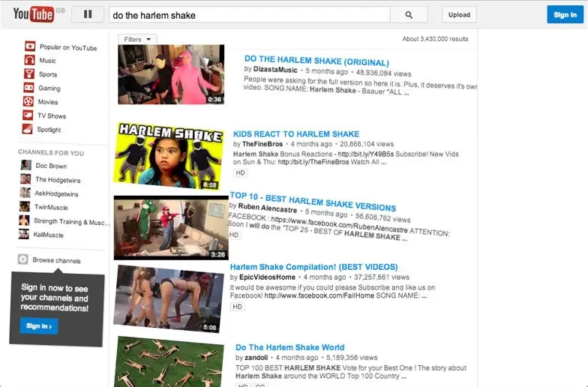Open the TwinMuscle channel link
The height and width of the screenshot is (387, 588).
51,207
